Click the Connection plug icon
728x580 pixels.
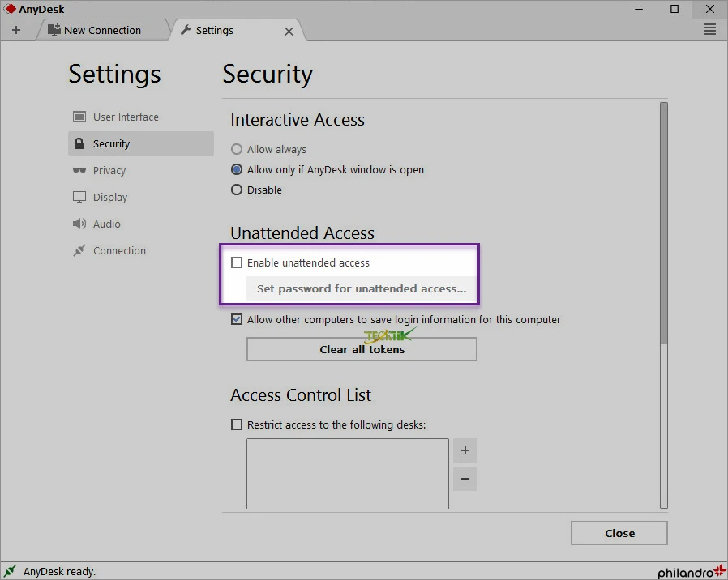[79, 250]
